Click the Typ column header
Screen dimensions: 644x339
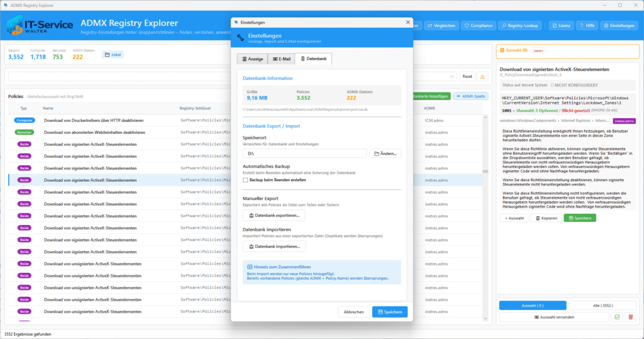click(x=23, y=108)
